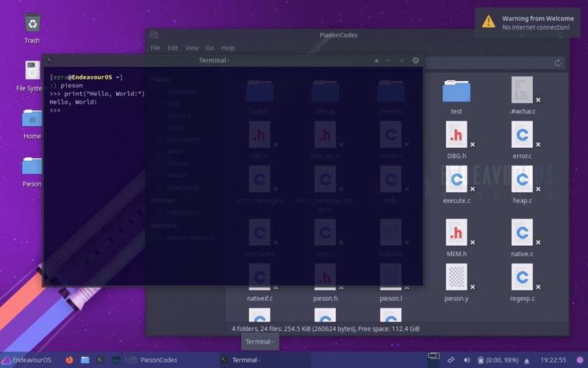The height and width of the screenshot is (368, 588).
Task: Open the Go menu in PiesonCodes
Action: click(209, 48)
